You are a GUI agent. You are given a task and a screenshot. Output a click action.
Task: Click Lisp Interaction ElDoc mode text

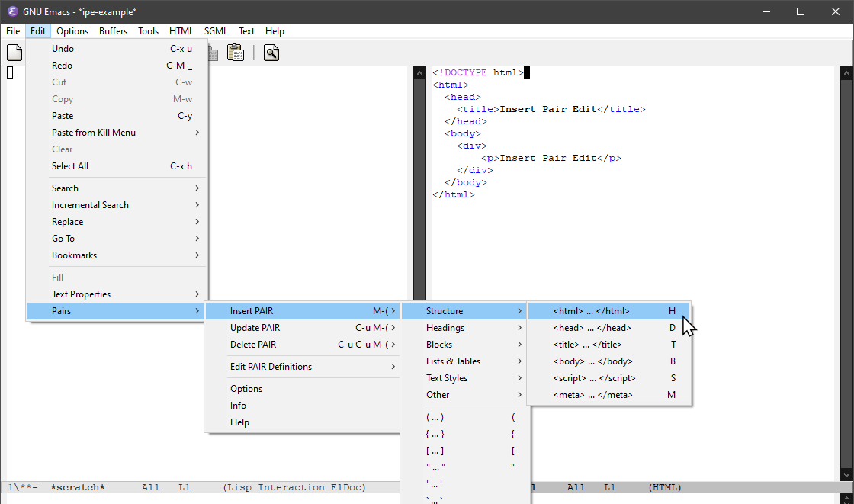tap(294, 487)
